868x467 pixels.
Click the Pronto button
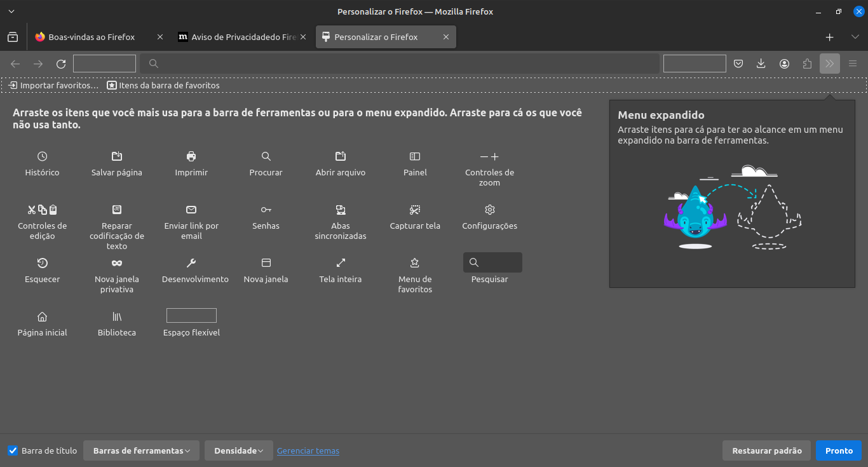coord(839,450)
